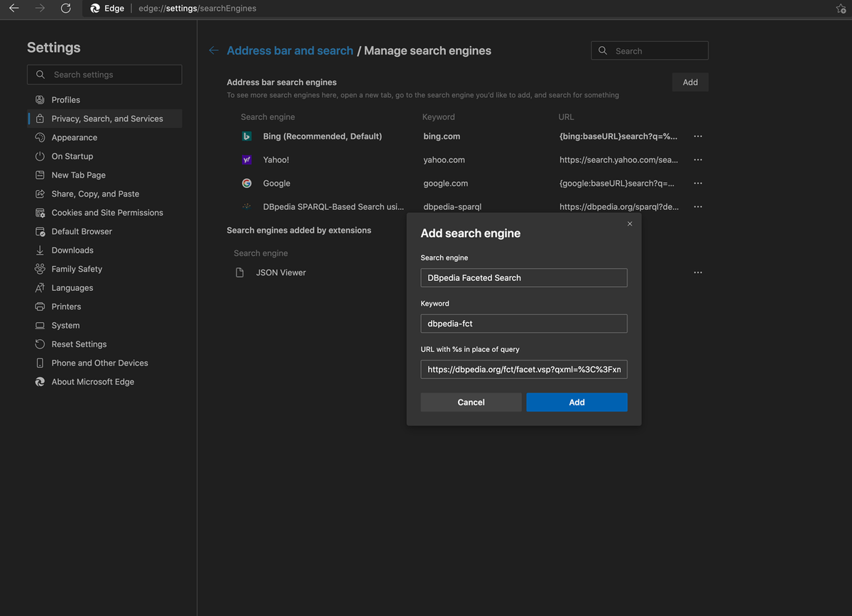Click the Address bar and search breadcrumb link
This screenshot has width=852, height=616.
pyautogui.click(x=290, y=50)
